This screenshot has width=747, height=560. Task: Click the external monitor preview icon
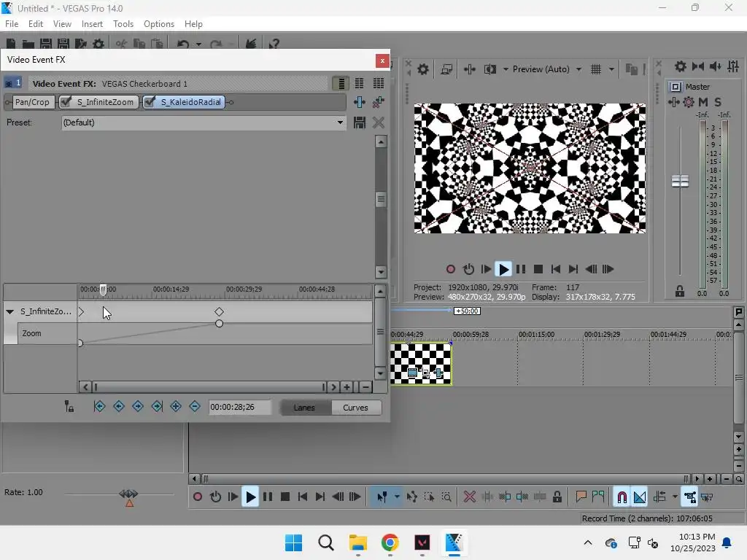446,69
